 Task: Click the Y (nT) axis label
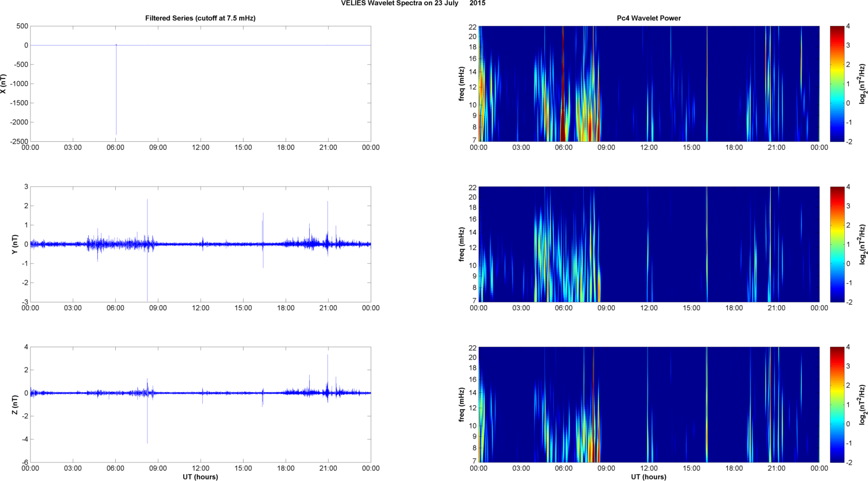point(15,244)
